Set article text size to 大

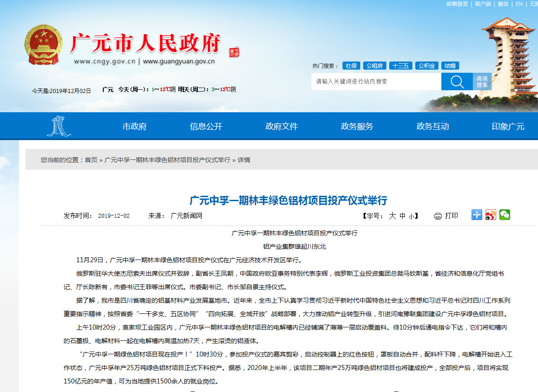tap(391, 216)
